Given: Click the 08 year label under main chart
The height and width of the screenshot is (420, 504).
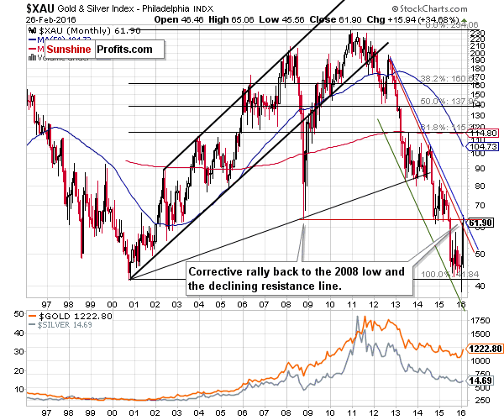Looking at the screenshot, I should (286, 304).
